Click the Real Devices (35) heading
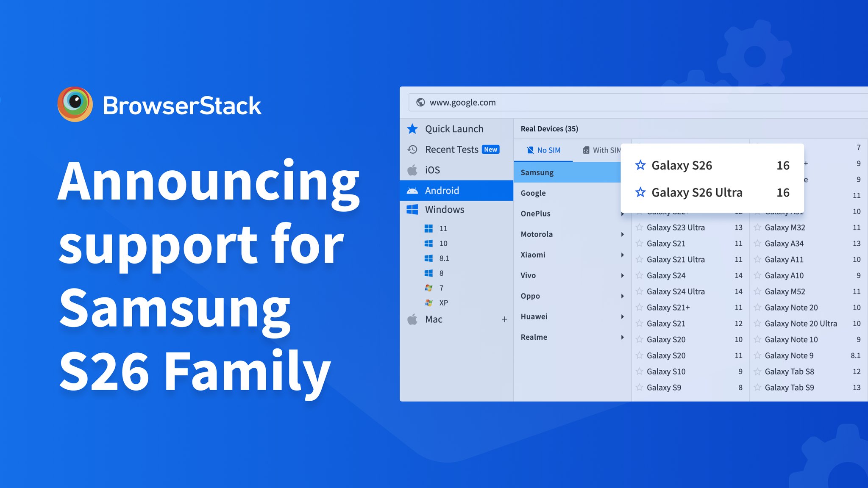 (x=549, y=129)
